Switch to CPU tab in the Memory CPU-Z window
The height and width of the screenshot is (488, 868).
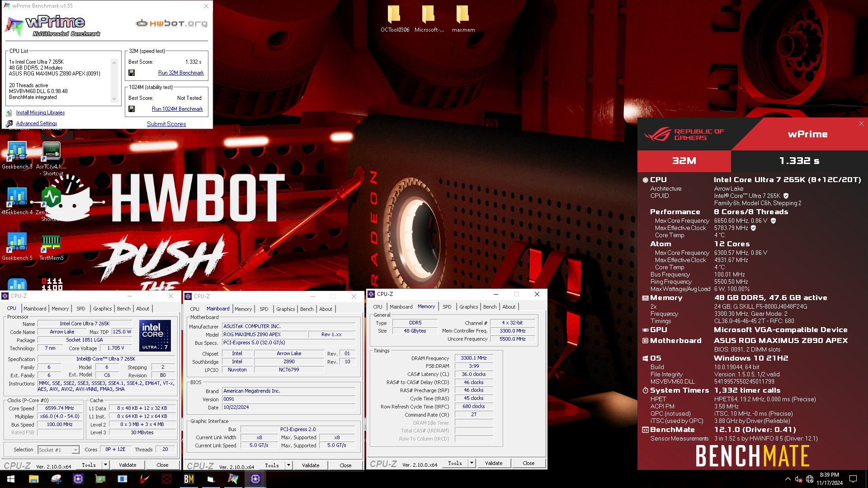pos(378,307)
